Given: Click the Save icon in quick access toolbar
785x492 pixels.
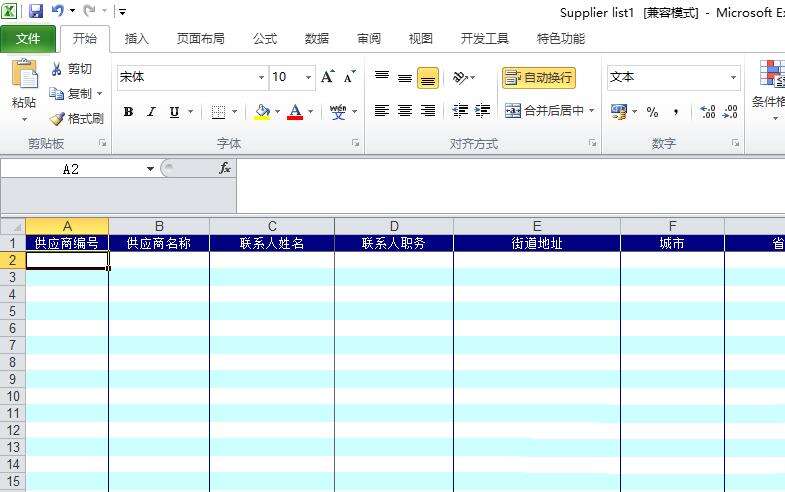Looking at the screenshot, I should [36, 11].
